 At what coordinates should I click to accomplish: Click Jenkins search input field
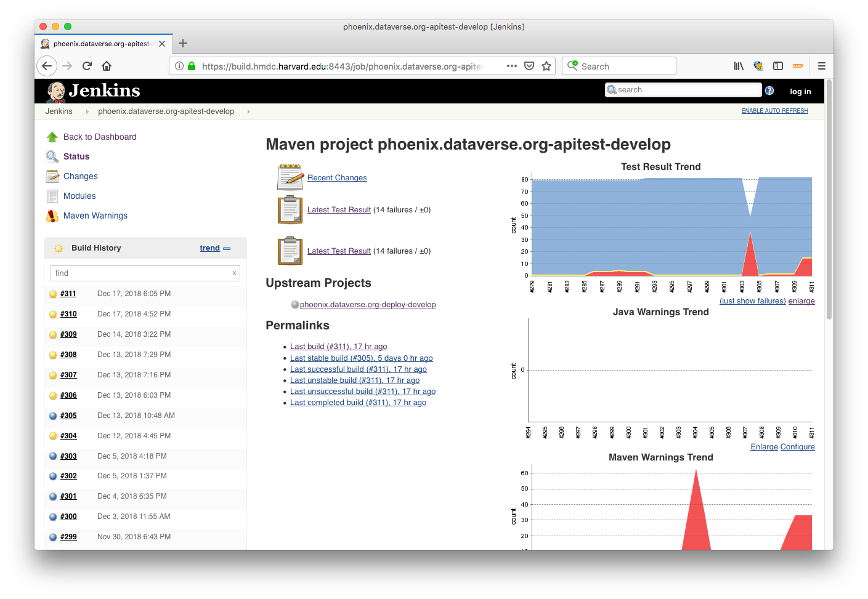coord(683,90)
